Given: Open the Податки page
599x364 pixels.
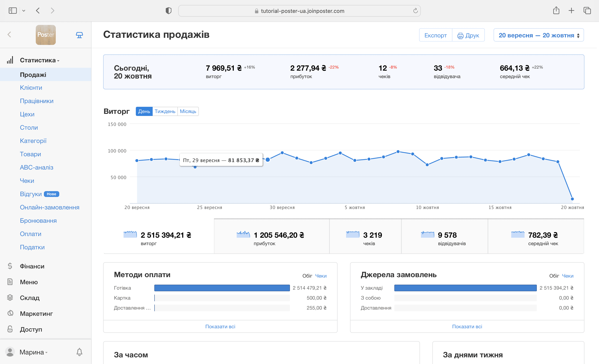Looking at the screenshot, I should 32,247.
